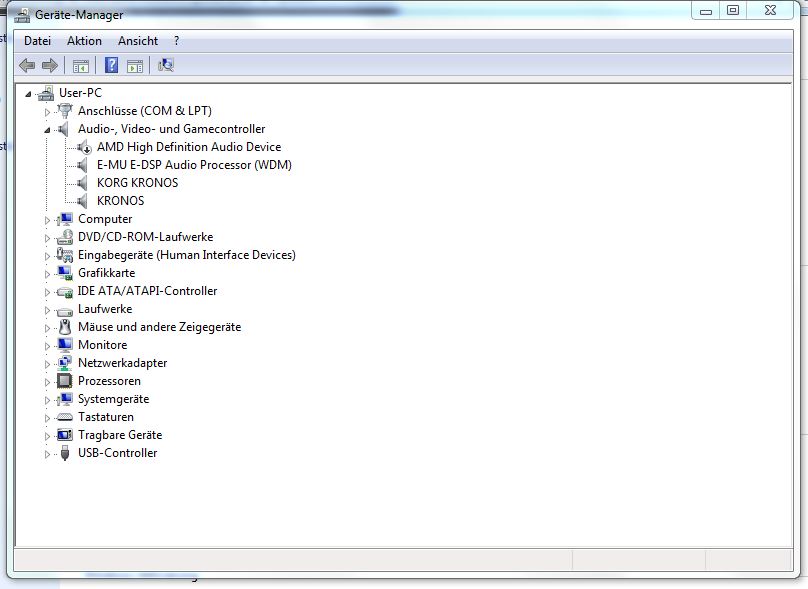808x589 pixels.
Task: Click the Back arrow toolbar icon
Action: click(x=27, y=65)
